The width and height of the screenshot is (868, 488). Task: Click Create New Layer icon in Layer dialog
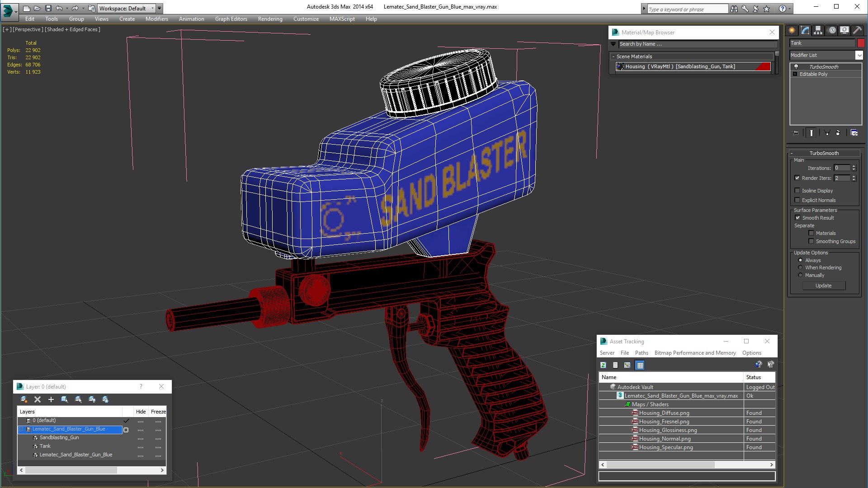point(24,399)
